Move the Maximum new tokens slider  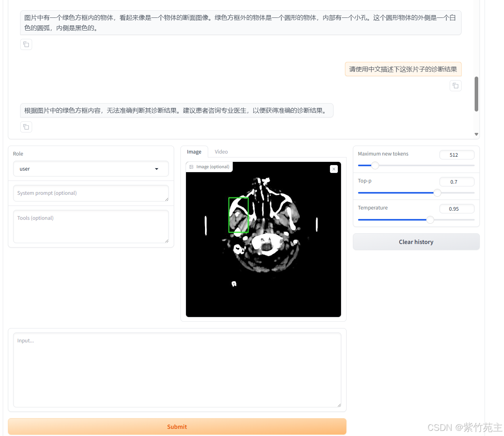(x=375, y=165)
